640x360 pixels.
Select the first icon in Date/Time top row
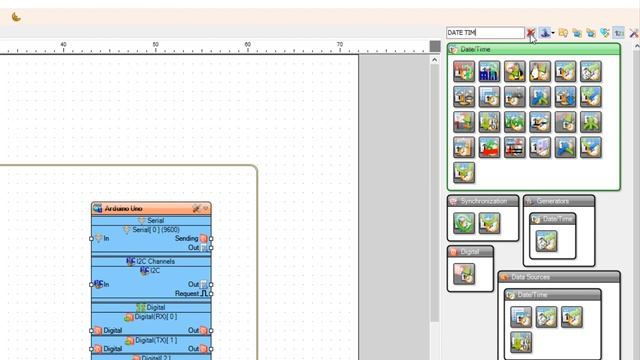(464, 71)
